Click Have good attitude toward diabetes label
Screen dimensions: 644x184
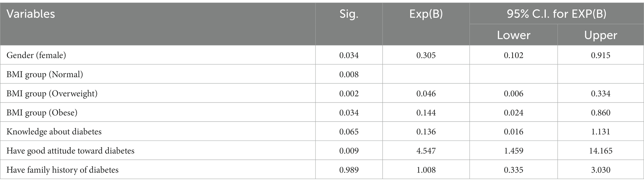(x=70, y=151)
